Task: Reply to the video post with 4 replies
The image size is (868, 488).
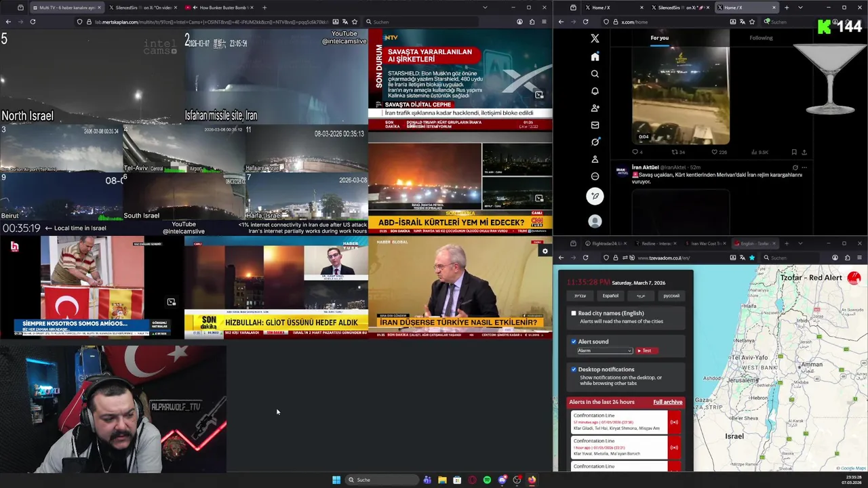Action: [637, 152]
